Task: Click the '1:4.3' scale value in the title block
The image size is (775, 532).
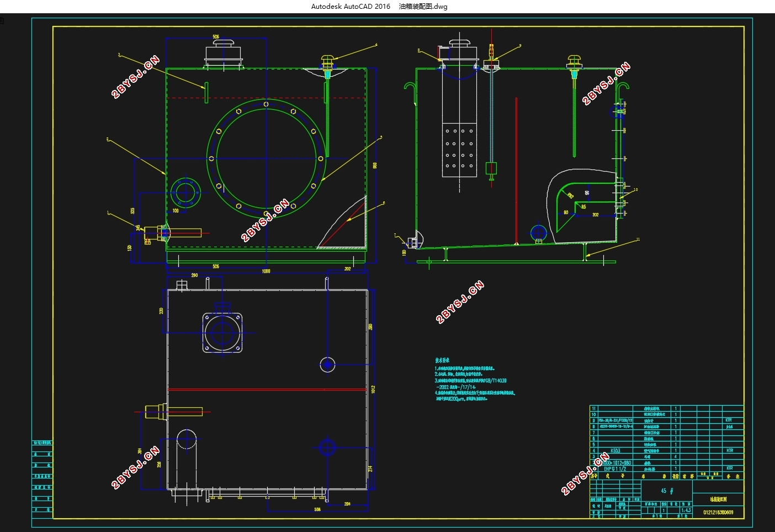Action: coord(686,510)
